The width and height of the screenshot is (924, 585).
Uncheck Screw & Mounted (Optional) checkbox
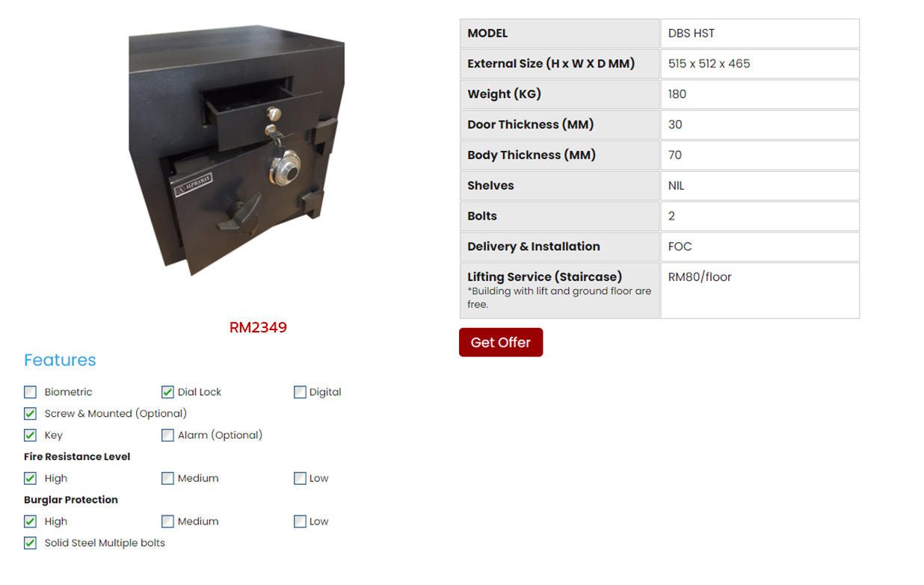(30, 414)
